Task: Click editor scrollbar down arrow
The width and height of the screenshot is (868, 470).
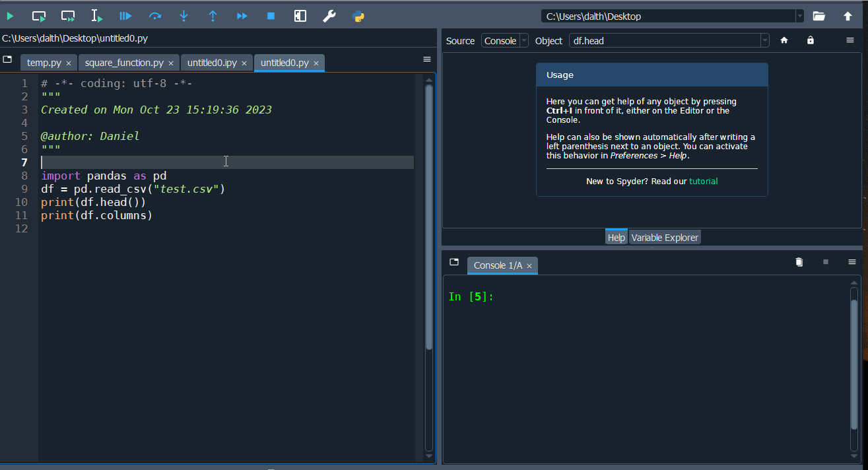Action: [x=429, y=455]
